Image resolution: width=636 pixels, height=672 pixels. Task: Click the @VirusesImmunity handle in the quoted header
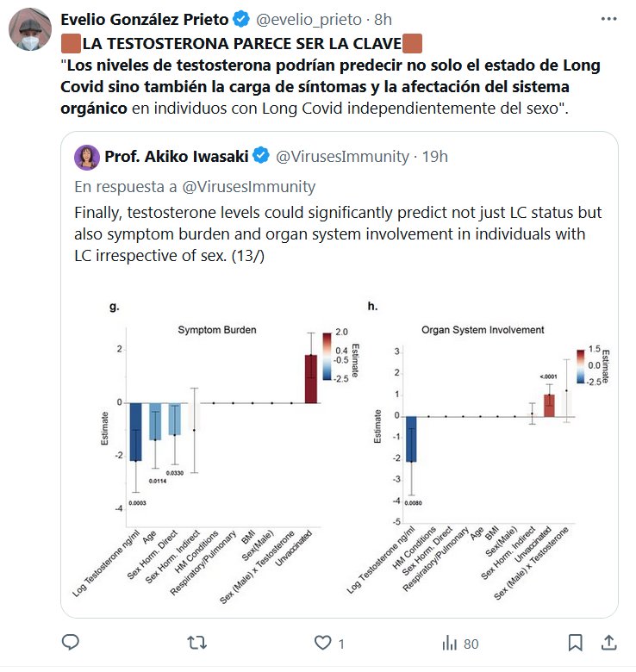[x=341, y=157]
